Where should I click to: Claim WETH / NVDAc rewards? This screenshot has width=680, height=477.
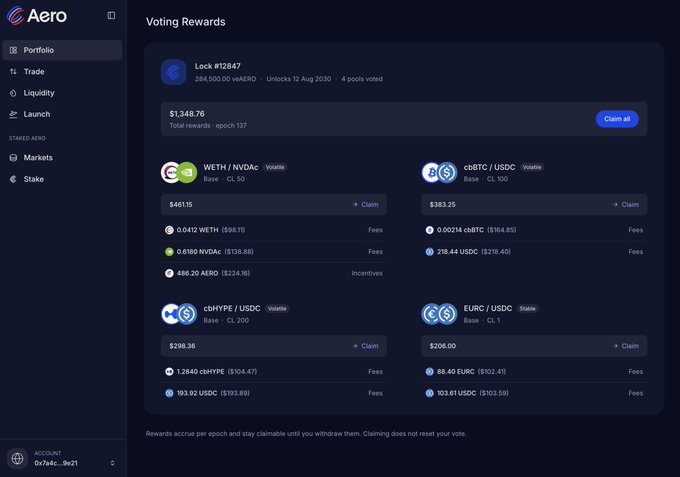click(366, 205)
